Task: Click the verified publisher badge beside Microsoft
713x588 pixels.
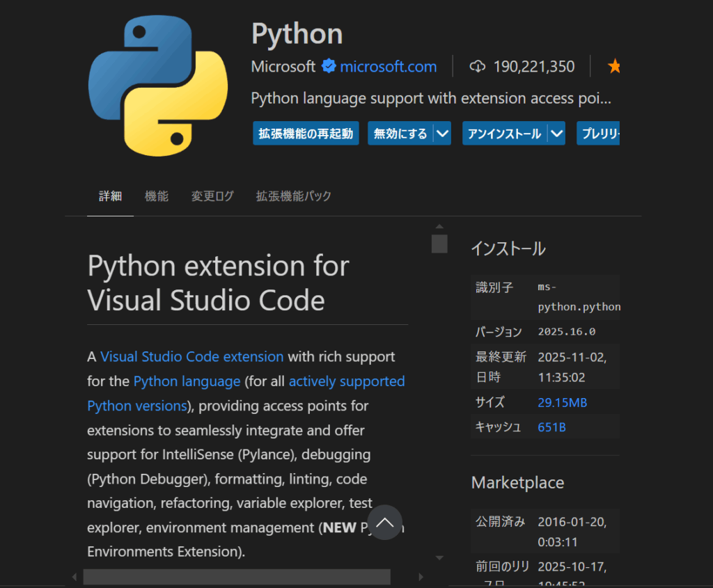Action: (x=329, y=67)
